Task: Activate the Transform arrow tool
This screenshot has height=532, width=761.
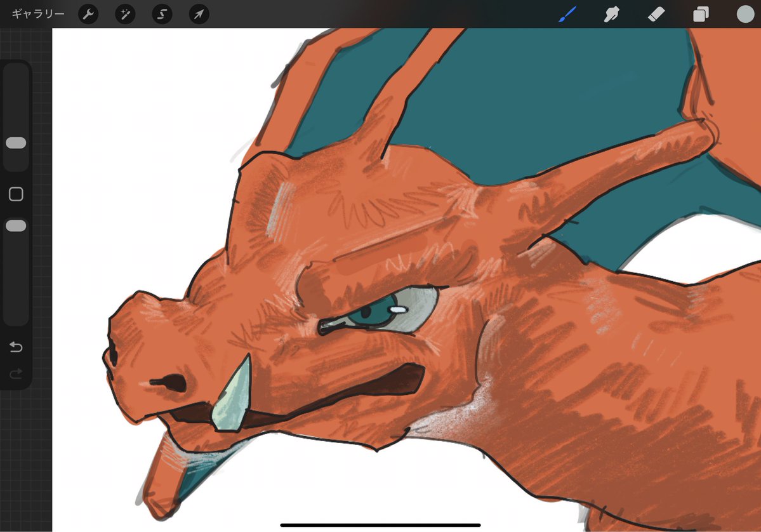Action: pyautogui.click(x=199, y=14)
